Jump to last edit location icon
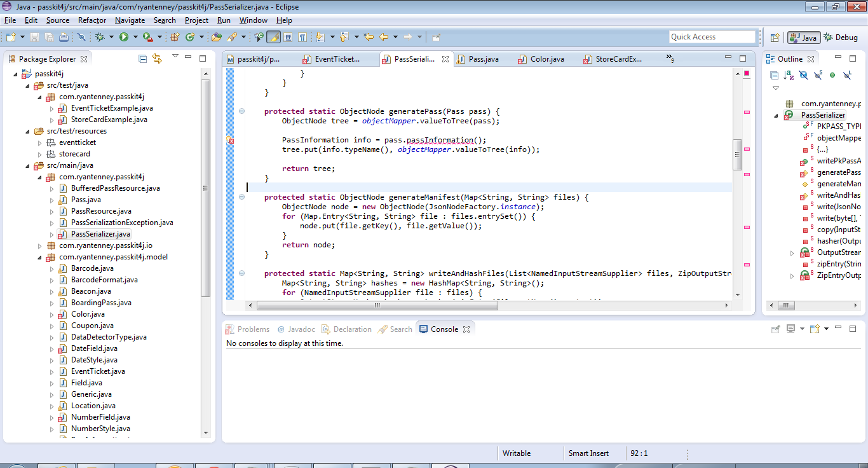Image resolution: width=868 pixels, height=468 pixels. (368, 37)
